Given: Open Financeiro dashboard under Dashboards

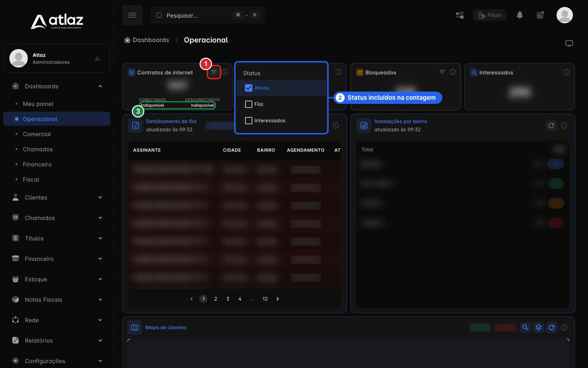Looking at the screenshot, I should coord(37,164).
